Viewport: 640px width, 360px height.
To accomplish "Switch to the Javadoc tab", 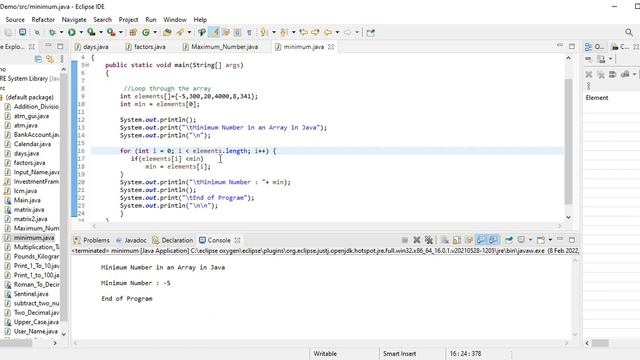I will pos(131,240).
